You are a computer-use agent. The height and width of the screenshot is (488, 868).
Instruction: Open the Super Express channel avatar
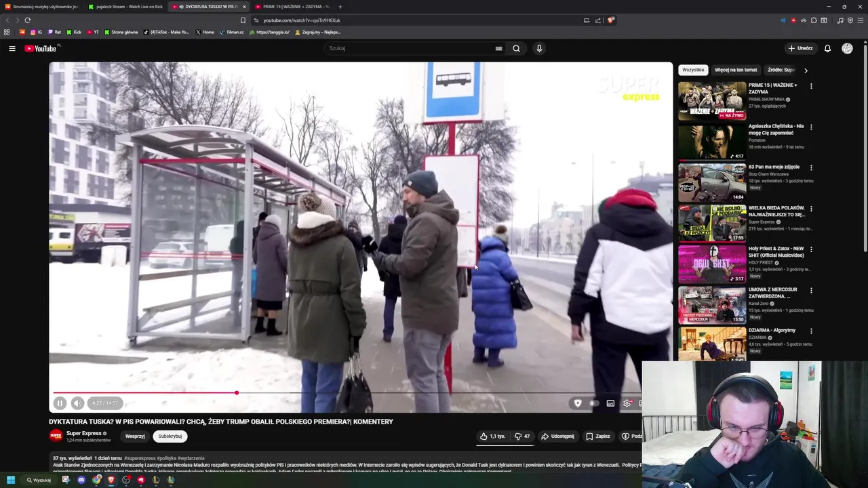click(56, 436)
